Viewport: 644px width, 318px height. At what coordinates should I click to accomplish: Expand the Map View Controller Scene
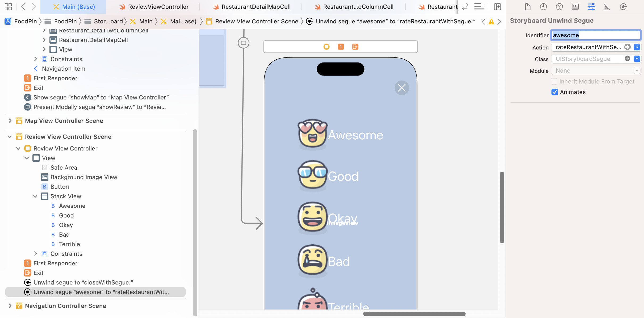tap(10, 121)
